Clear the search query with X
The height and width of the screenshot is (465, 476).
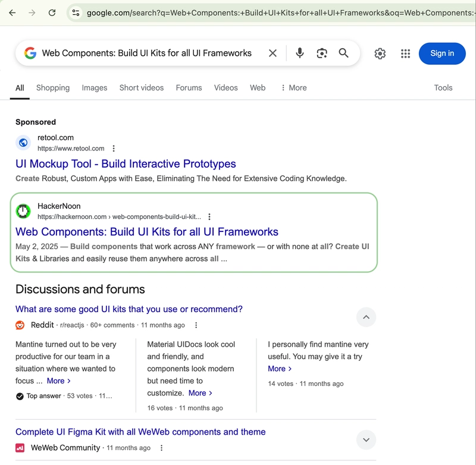click(273, 53)
